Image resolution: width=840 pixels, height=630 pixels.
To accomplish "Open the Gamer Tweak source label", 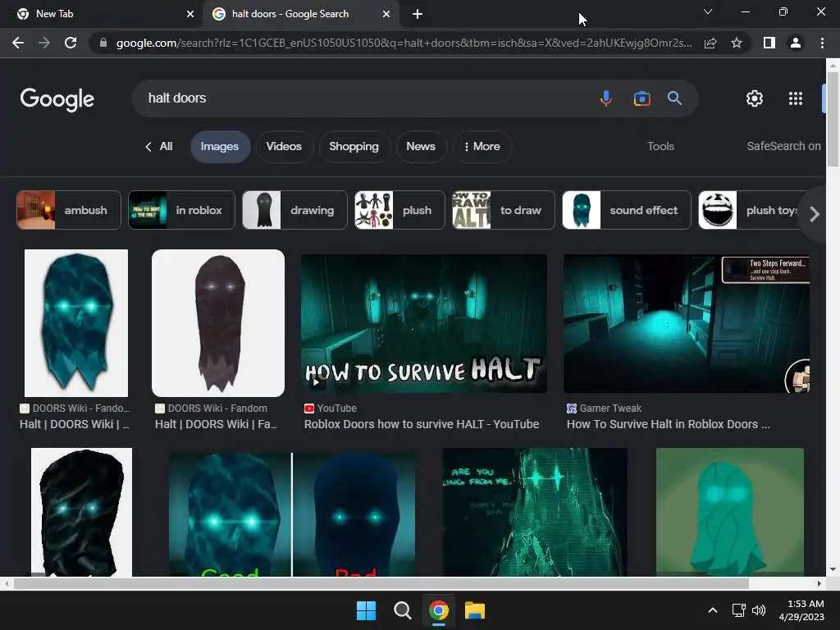I will pos(605,409).
